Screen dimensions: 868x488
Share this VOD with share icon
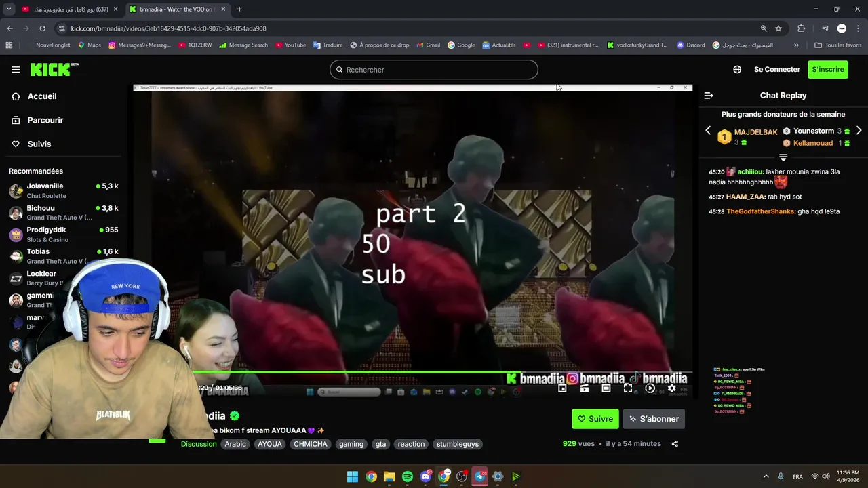click(675, 444)
